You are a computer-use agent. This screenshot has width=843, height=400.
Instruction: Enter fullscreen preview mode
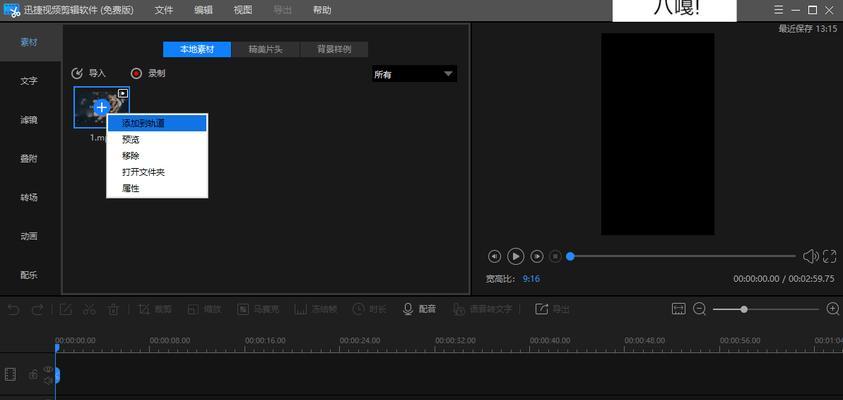point(830,256)
